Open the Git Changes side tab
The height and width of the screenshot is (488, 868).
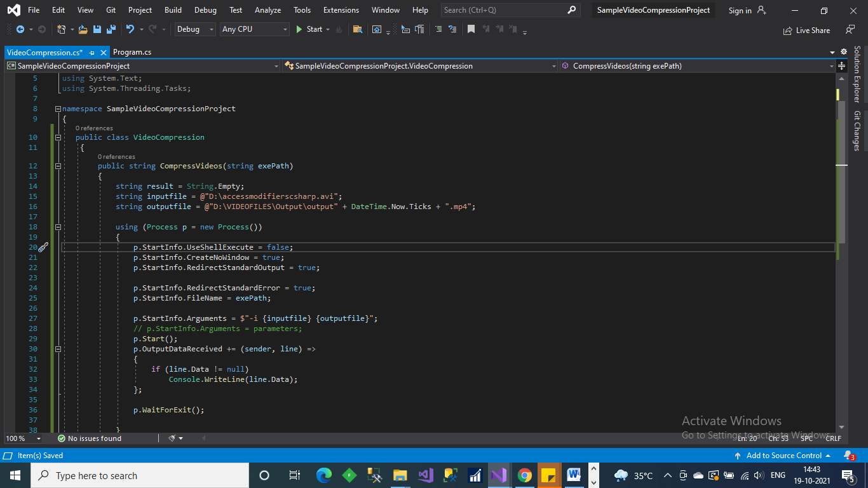[x=857, y=131]
